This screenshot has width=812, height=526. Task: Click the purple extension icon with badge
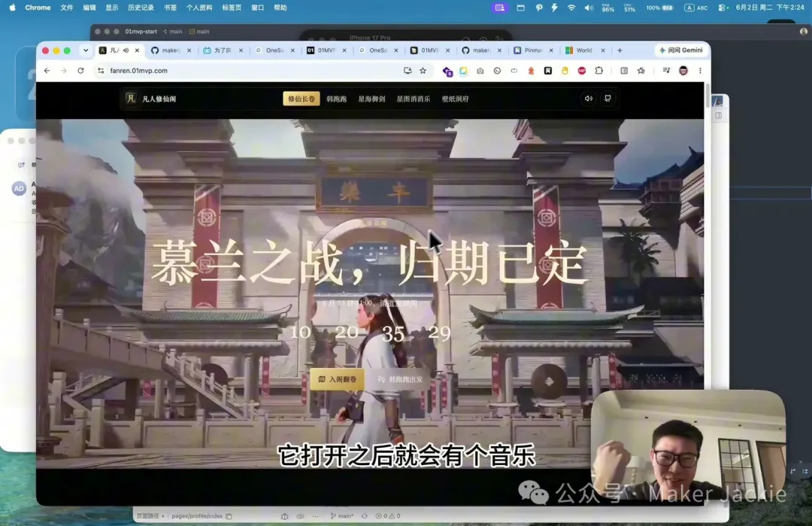447,71
